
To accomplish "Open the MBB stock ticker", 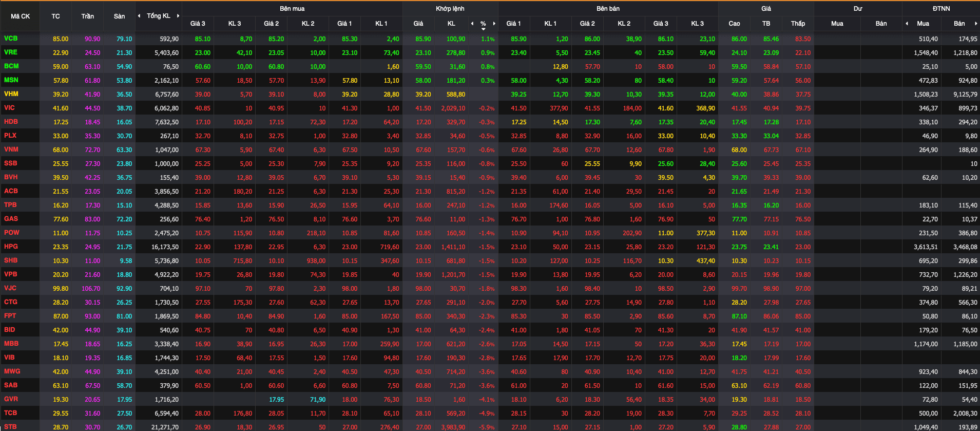I will (x=11, y=344).
